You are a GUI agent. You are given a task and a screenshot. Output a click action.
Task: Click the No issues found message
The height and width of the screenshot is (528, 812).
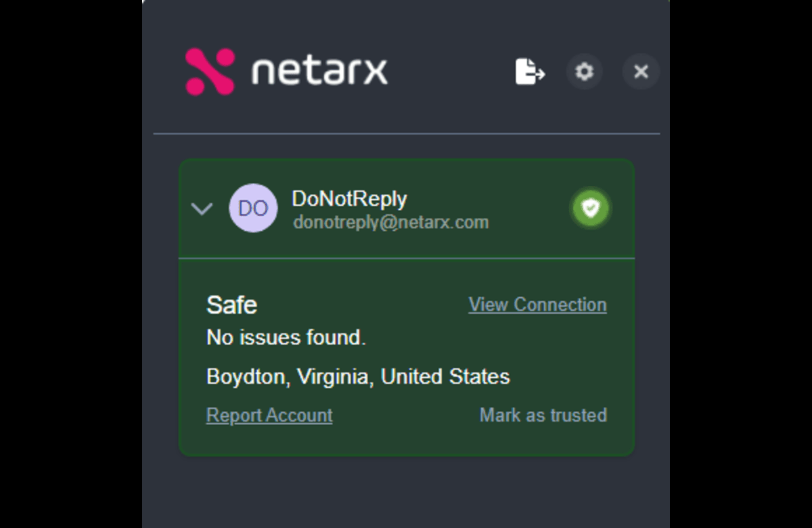point(286,337)
